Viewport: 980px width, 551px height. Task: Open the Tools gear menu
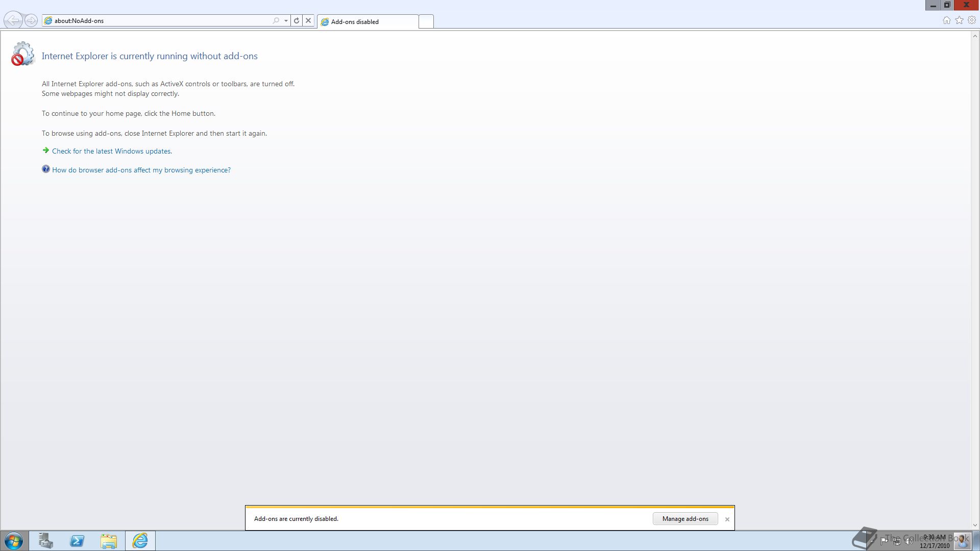pyautogui.click(x=972, y=20)
